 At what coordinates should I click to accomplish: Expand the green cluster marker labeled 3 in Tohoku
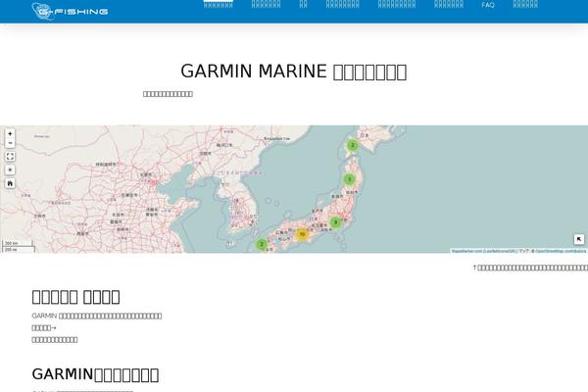[350, 179]
